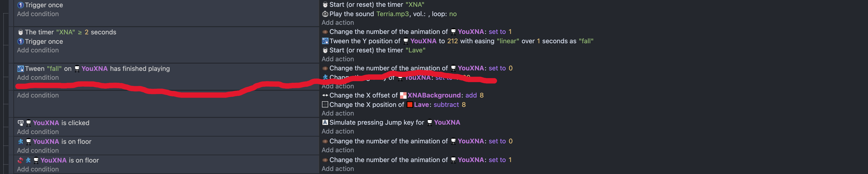Screen dimensions: 868x174
Task: Click the XNABackground object thumbnail
Action: pyautogui.click(x=403, y=95)
